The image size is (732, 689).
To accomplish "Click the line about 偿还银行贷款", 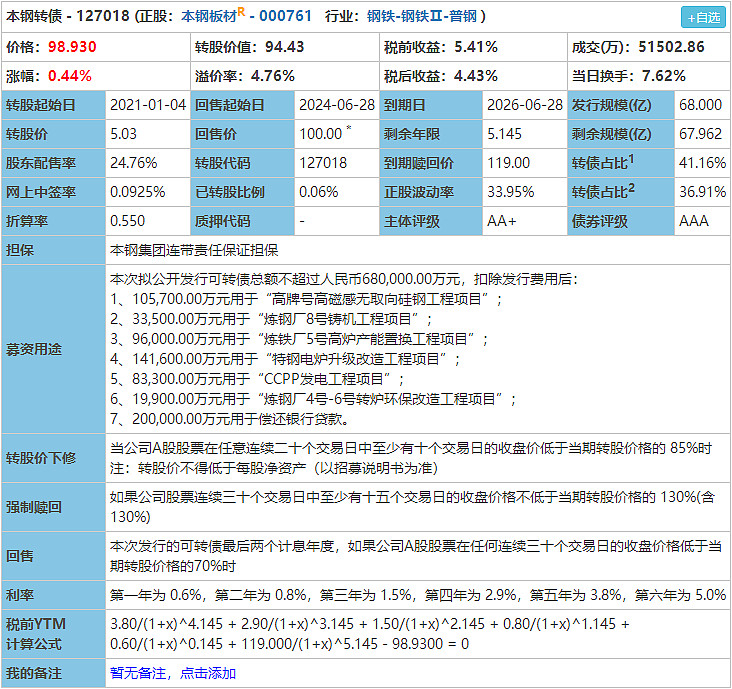I will pos(230,419).
